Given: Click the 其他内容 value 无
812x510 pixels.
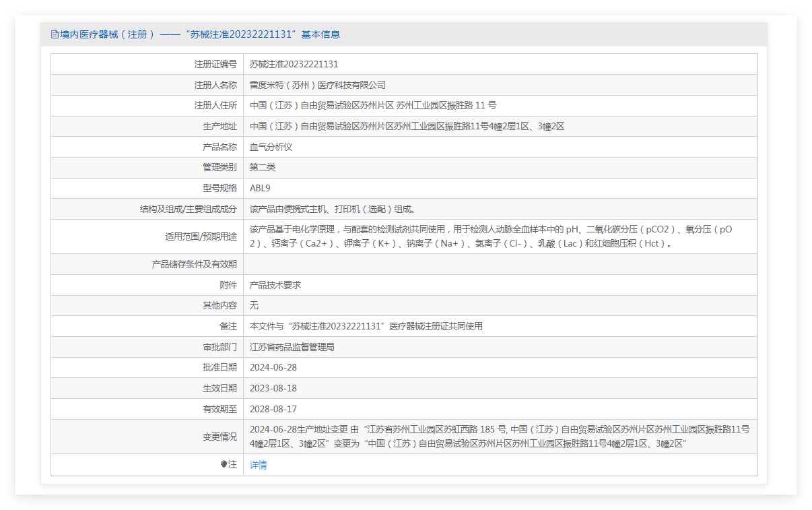Looking at the screenshot, I should 254,306.
